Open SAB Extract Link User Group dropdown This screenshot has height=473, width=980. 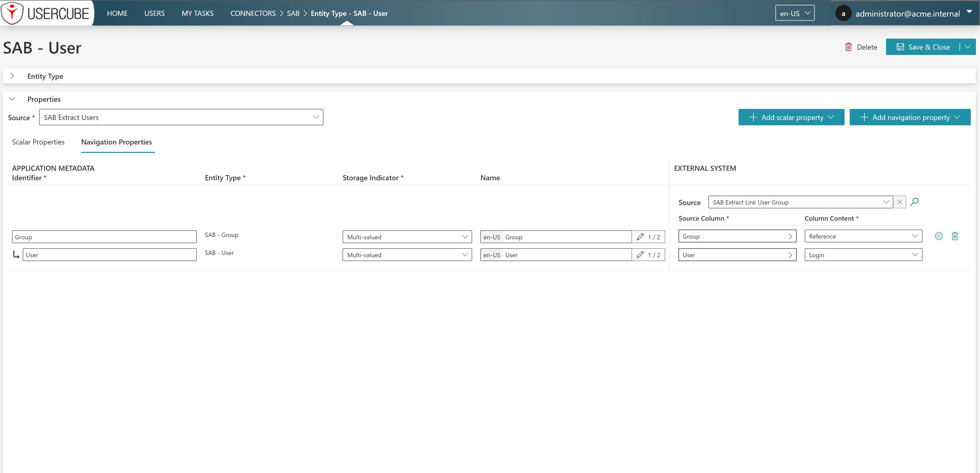pos(801,202)
